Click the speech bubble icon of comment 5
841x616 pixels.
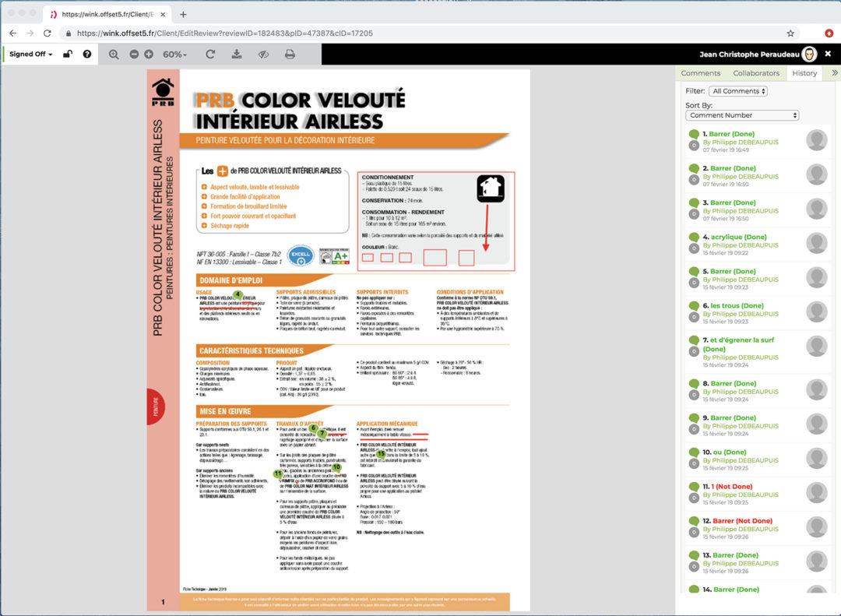pos(694,272)
